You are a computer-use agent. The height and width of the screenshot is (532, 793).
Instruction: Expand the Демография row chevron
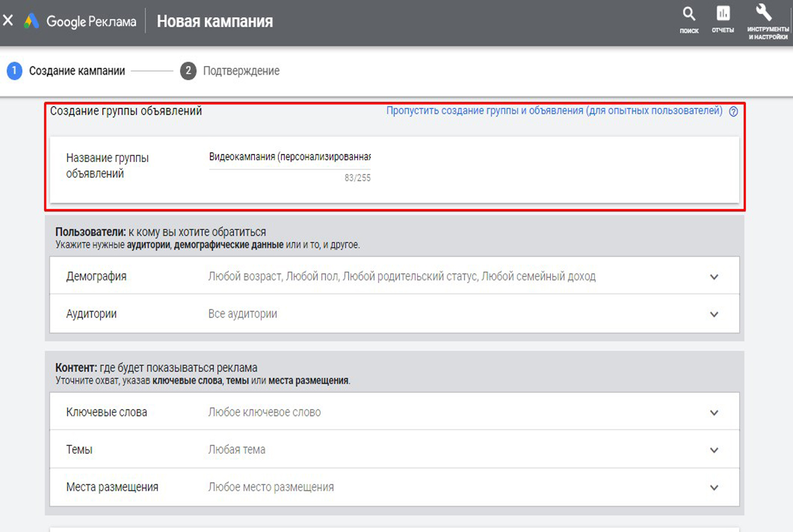(714, 277)
